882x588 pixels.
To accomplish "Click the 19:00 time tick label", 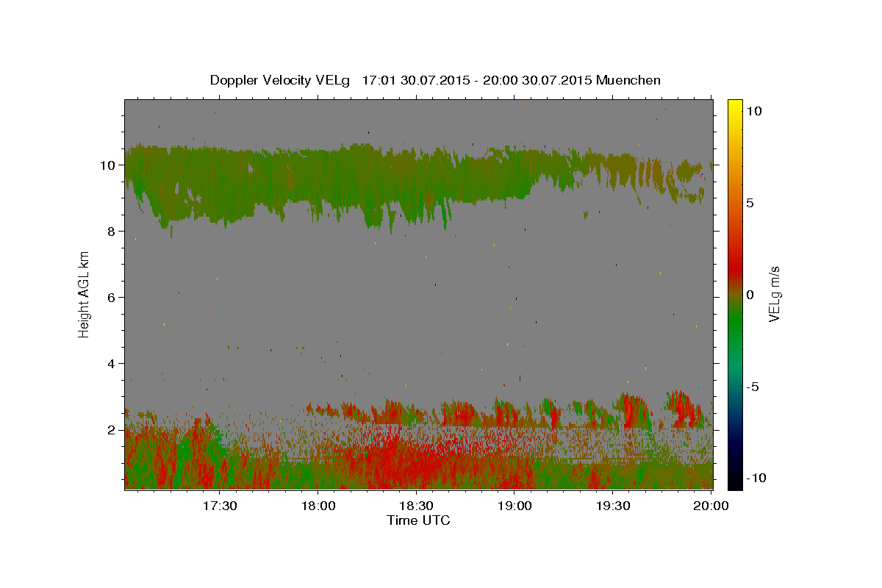I will click(514, 506).
